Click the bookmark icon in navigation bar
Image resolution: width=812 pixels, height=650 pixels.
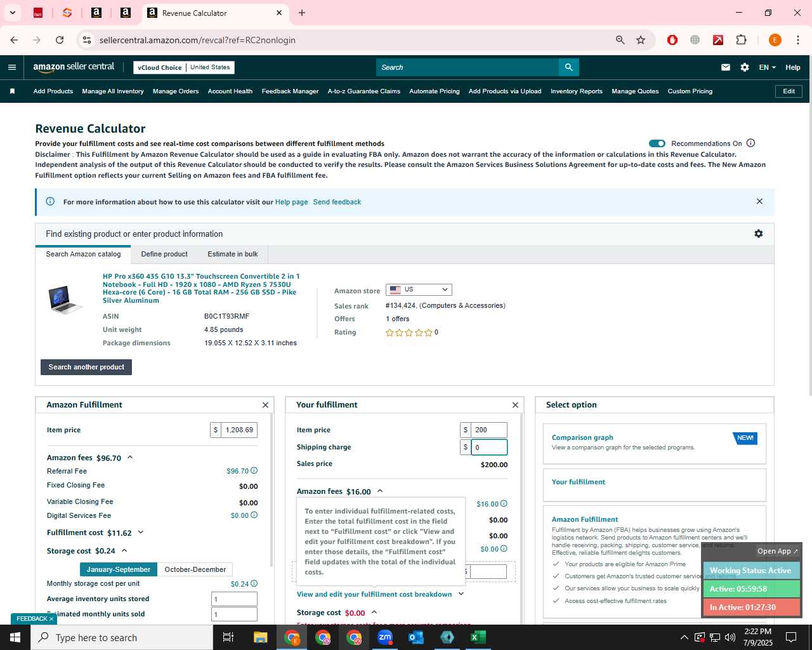tap(12, 91)
